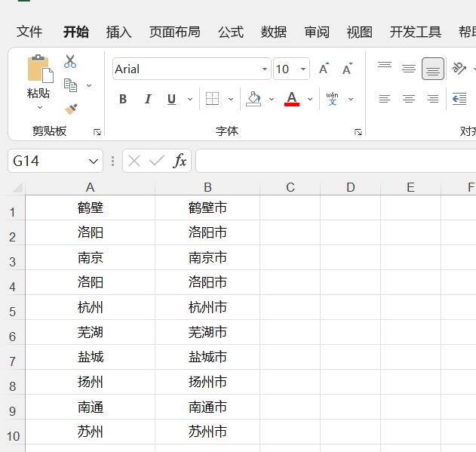The image size is (476, 452).
Task: Click the Increase Font Size icon
Action: click(324, 69)
